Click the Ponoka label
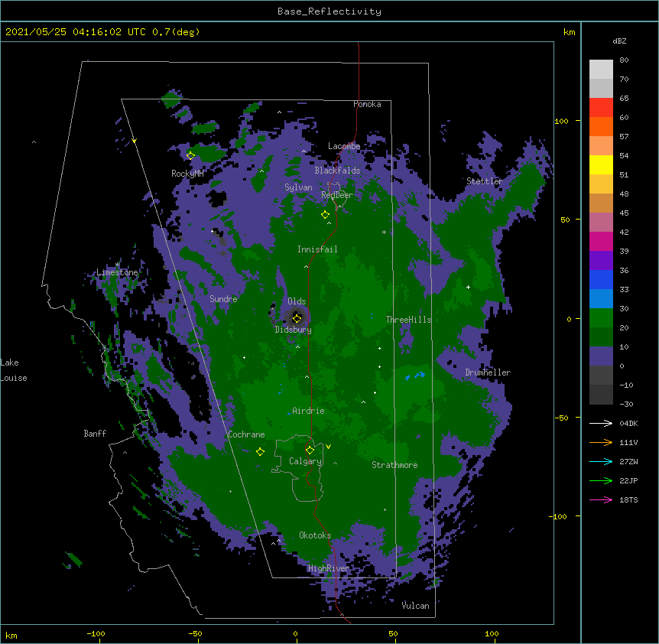Screen dimensions: 659x644 point(367,104)
